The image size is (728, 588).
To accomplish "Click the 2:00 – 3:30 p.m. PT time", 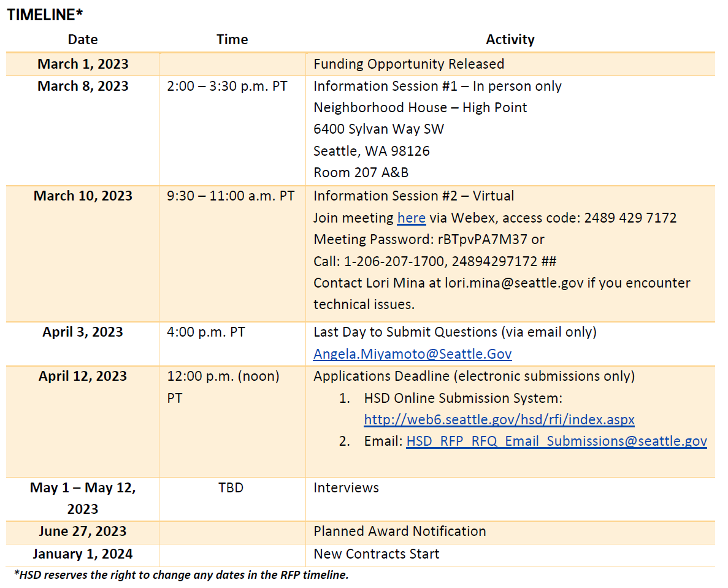I will [x=227, y=86].
